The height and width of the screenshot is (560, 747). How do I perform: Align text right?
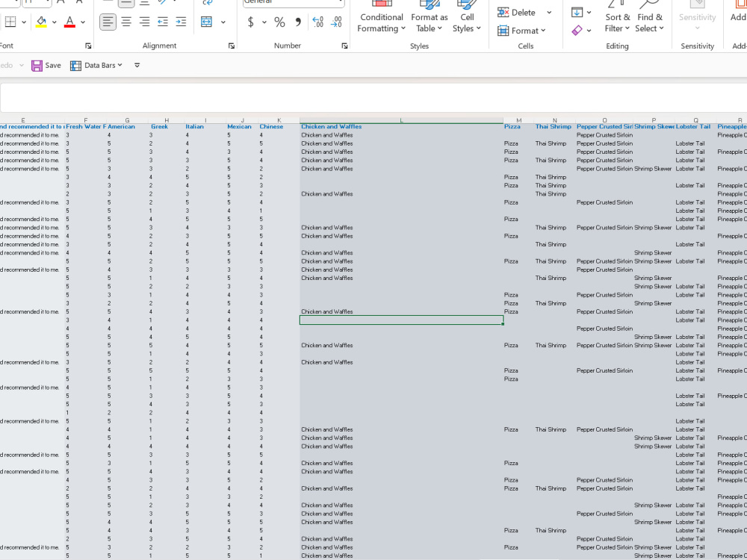[144, 22]
